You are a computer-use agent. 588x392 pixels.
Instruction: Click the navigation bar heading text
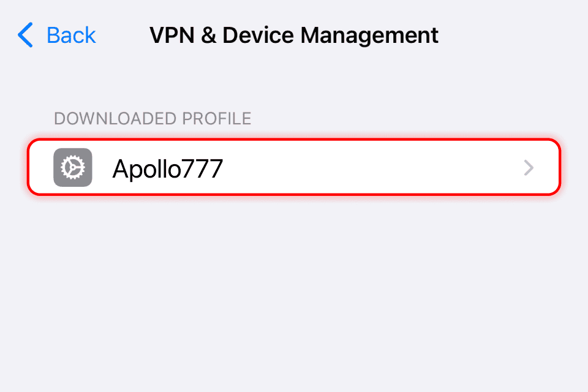(x=294, y=35)
